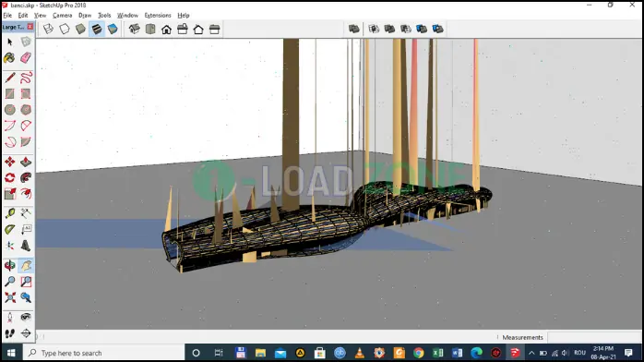Screen dimensions: 644x362
Task: Choose the Make Component tool
Action: tap(26, 42)
